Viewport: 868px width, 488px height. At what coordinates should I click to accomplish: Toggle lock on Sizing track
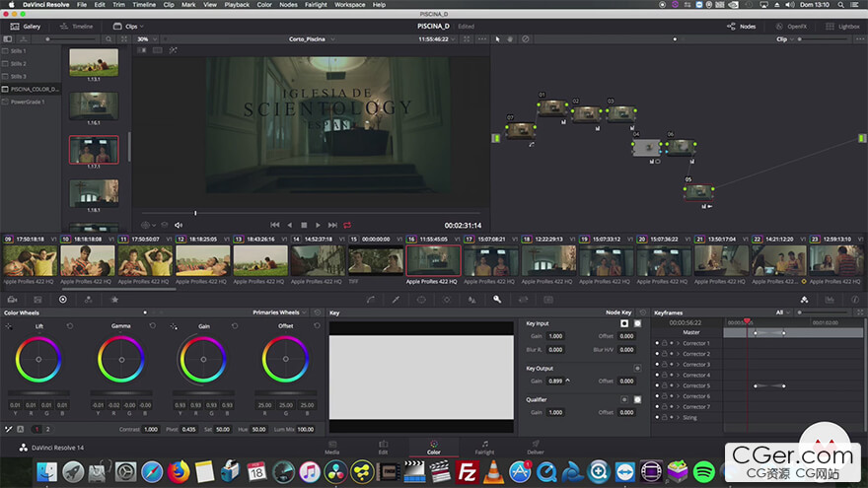tap(664, 417)
